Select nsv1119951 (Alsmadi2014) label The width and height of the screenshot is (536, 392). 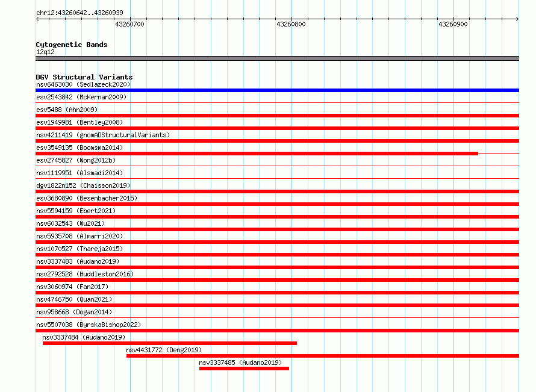(x=79, y=173)
